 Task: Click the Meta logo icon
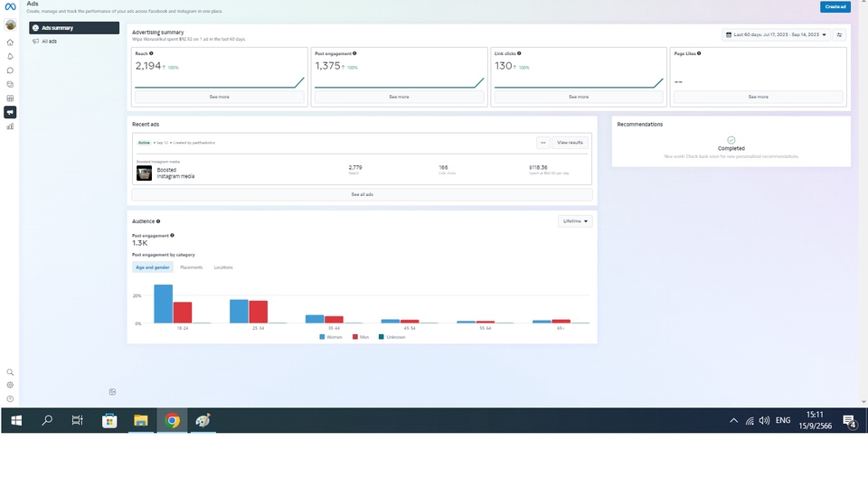[10, 6]
